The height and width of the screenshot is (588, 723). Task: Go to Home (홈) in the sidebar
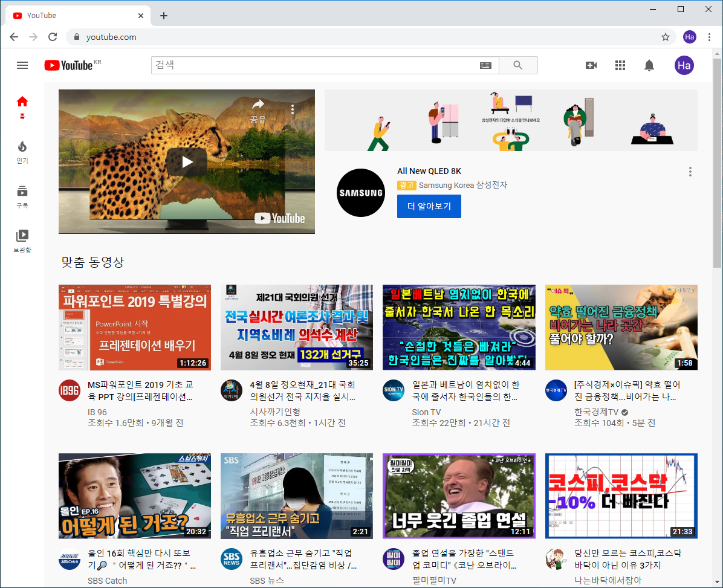22,108
